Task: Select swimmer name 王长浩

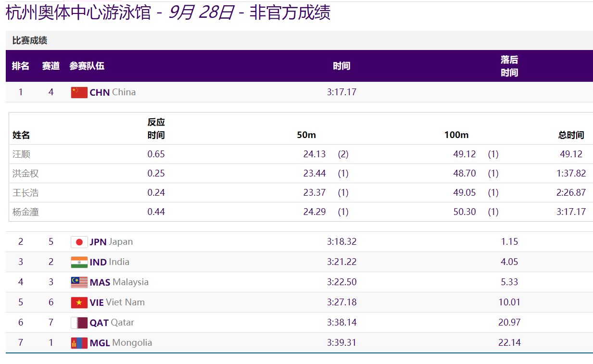Action: (x=25, y=193)
